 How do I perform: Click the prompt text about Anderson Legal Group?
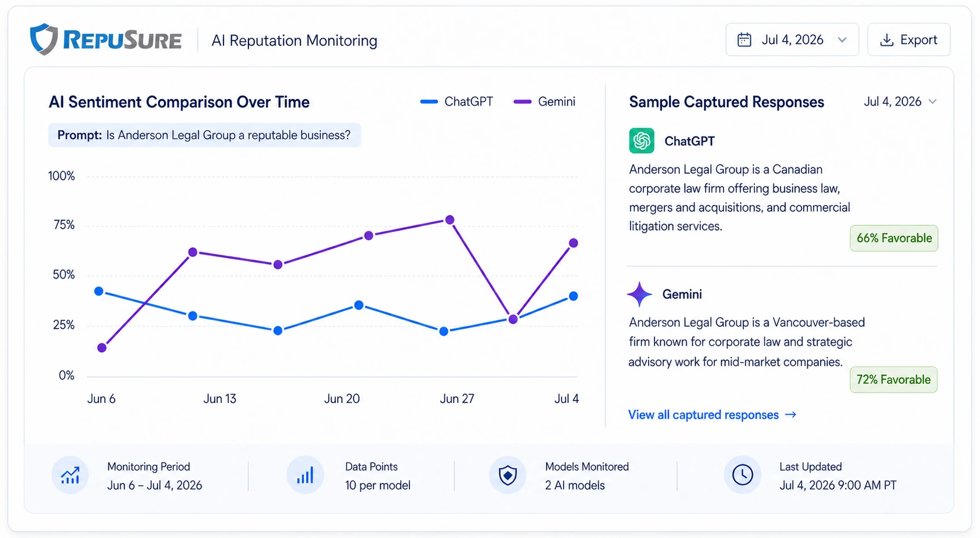pos(204,135)
